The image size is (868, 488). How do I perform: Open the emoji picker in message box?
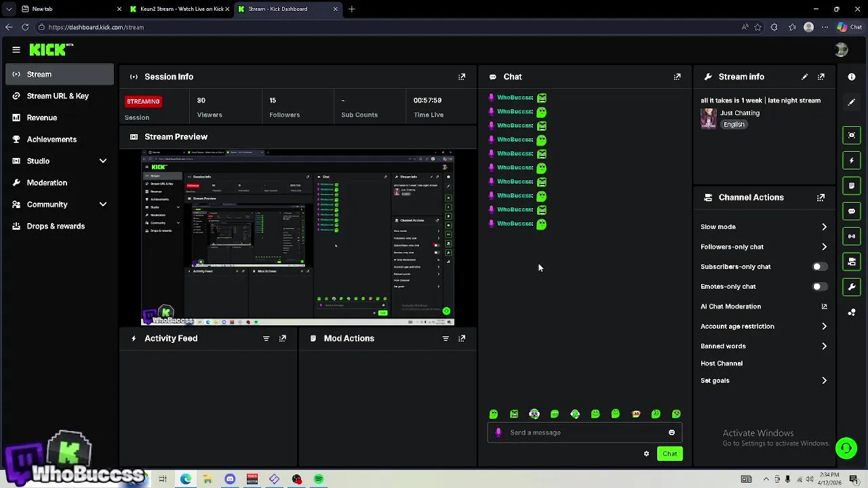coord(672,432)
